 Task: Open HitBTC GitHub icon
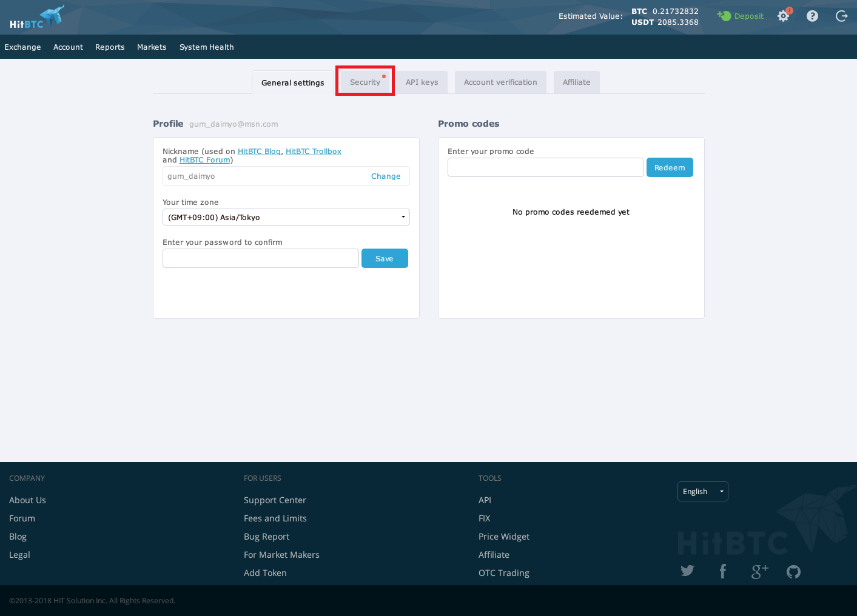[793, 571]
